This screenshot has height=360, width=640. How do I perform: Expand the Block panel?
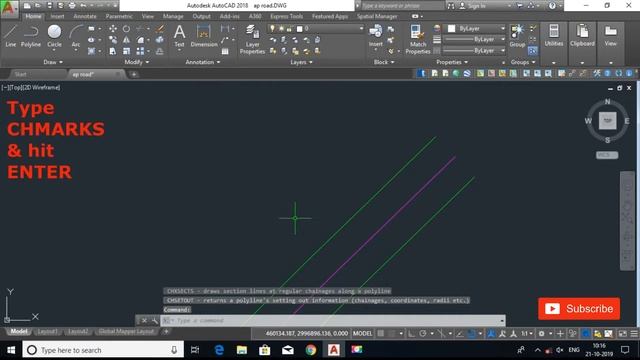[x=384, y=62]
